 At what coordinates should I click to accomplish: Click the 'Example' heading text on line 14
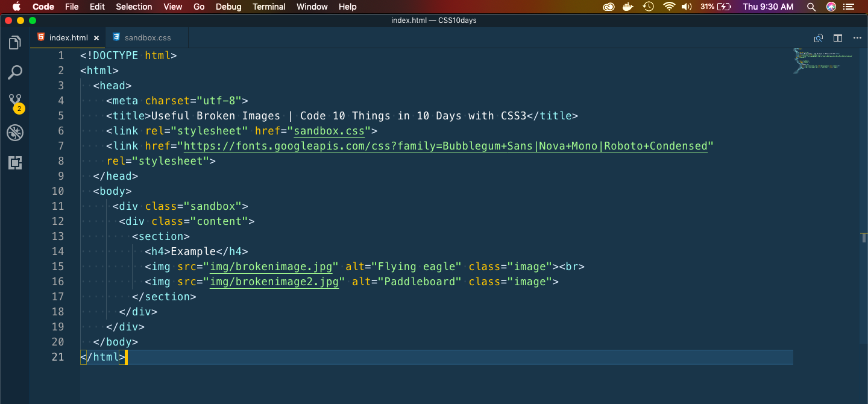[x=193, y=251]
